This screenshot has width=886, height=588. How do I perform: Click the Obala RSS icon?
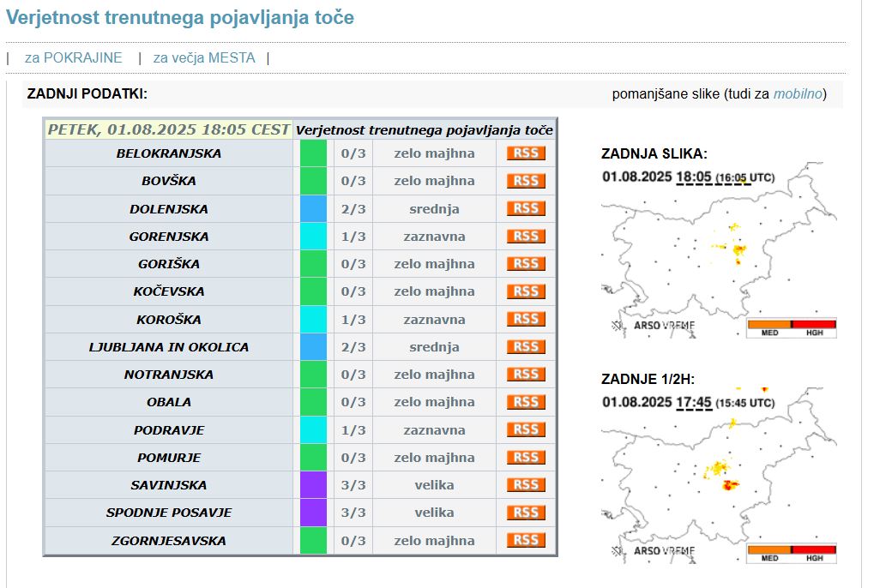tap(526, 402)
